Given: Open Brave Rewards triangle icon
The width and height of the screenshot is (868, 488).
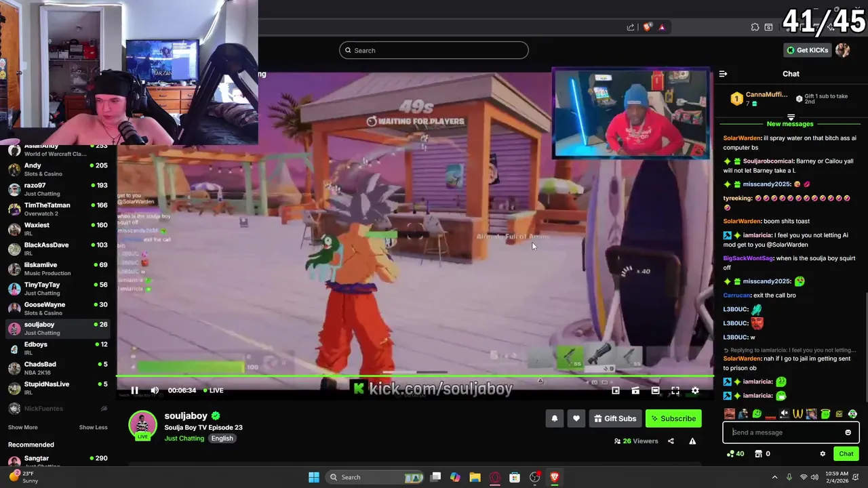Looking at the screenshot, I should click(662, 27).
